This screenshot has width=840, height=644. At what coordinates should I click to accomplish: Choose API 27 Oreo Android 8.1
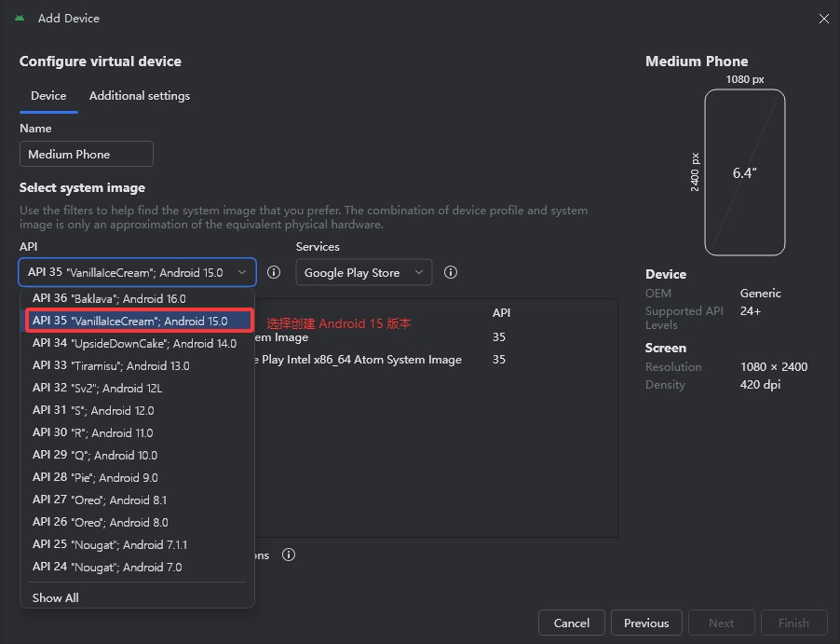(x=137, y=500)
